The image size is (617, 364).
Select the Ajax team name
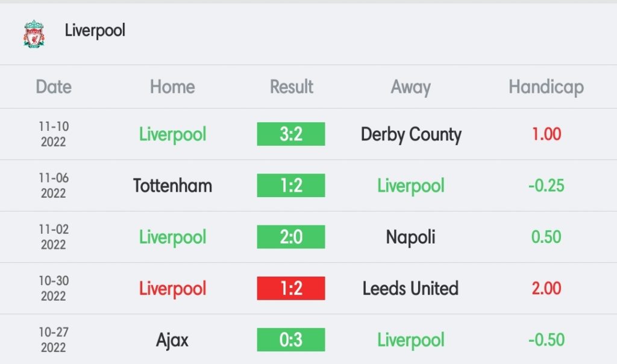click(172, 340)
